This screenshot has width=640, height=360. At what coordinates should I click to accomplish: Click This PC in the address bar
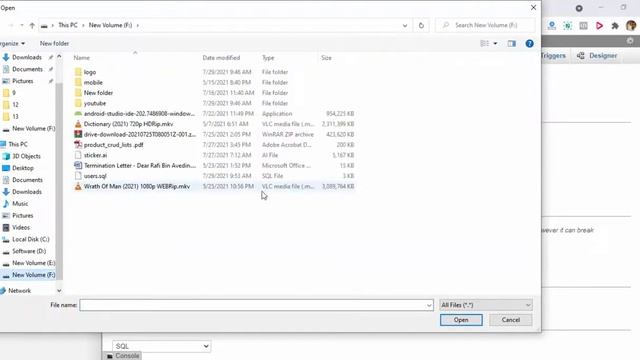point(68,25)
